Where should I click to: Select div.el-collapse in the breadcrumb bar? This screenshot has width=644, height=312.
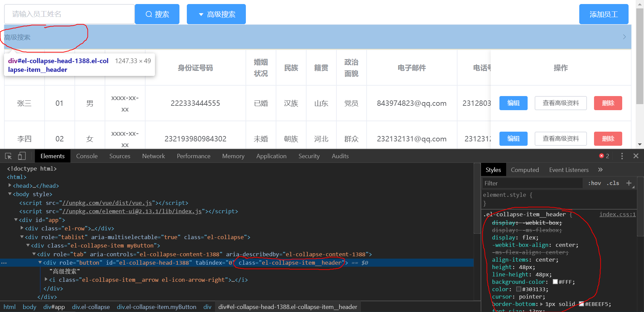point(91,307)
